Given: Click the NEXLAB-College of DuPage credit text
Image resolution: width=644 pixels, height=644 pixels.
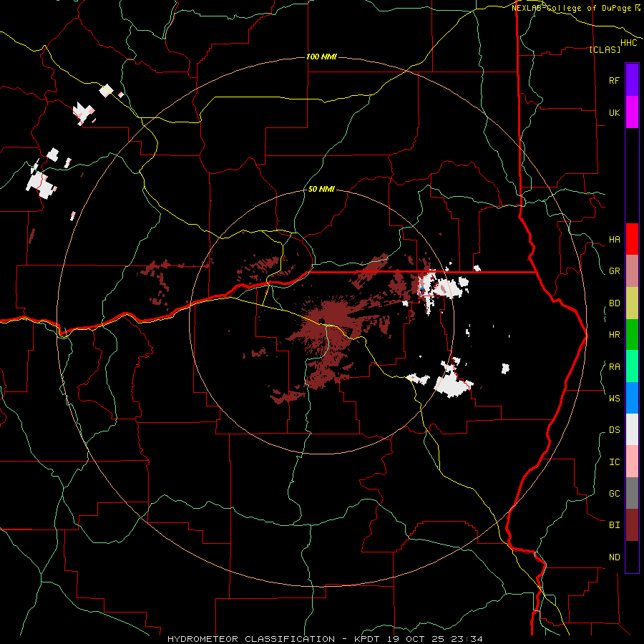Looking at the screenshot, I should 571,8.
